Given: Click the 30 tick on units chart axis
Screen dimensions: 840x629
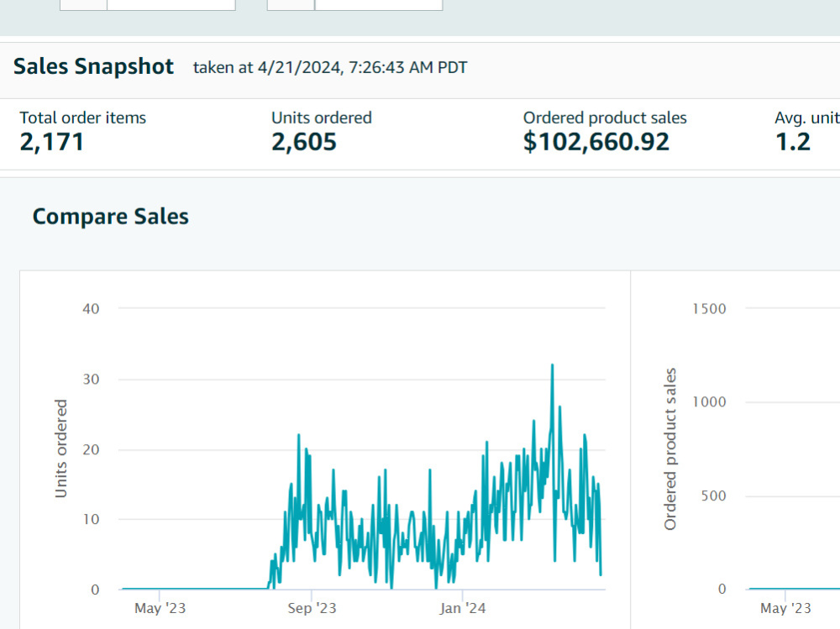Looking at the screenshot, I should [91, 380].
